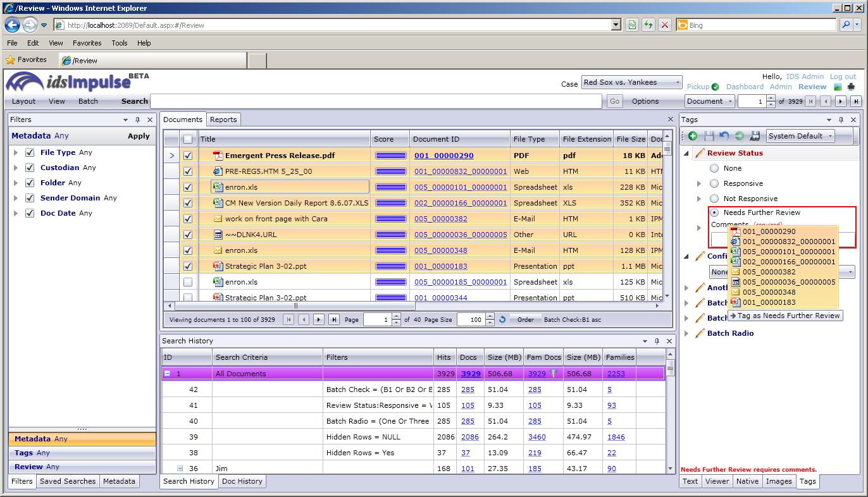Click the refresh icon beside Page Size

tap(502, 320)
